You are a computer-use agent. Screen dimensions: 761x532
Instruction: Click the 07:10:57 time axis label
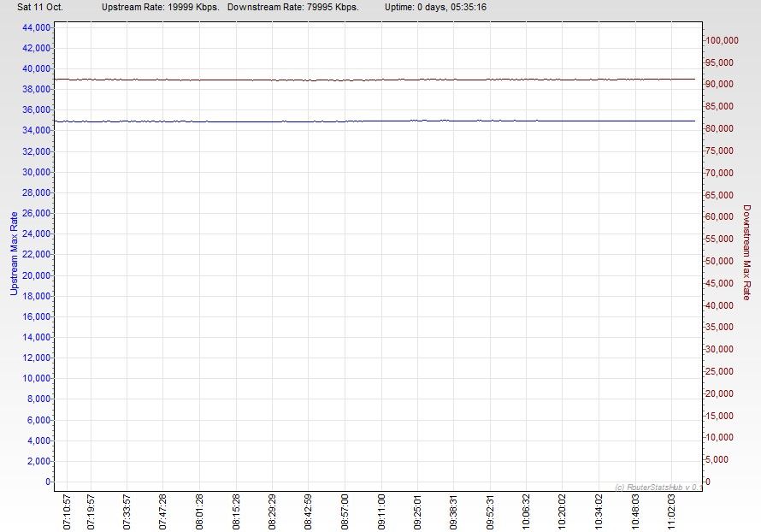point(67,511)
